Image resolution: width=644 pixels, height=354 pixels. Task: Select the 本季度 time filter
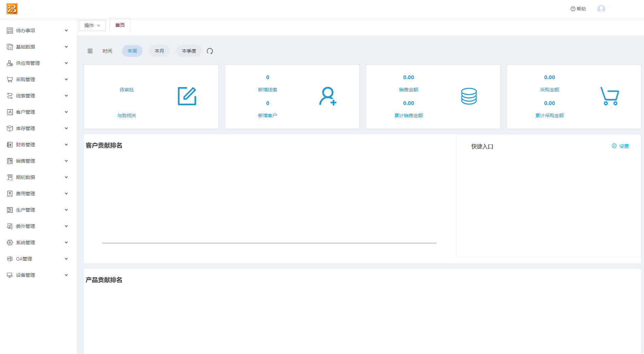[189, 51]
